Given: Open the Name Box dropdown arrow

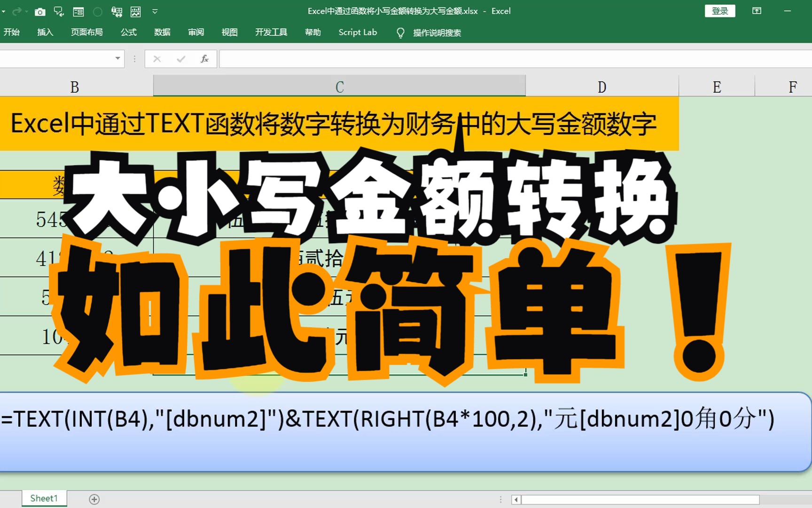Looking at the screenshot, I should coord(117,59).
